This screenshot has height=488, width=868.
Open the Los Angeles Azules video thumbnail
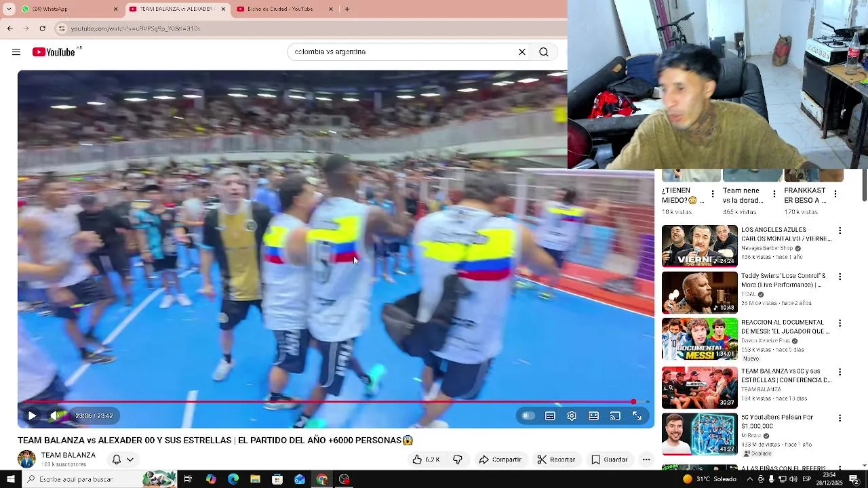pos(699,246)
